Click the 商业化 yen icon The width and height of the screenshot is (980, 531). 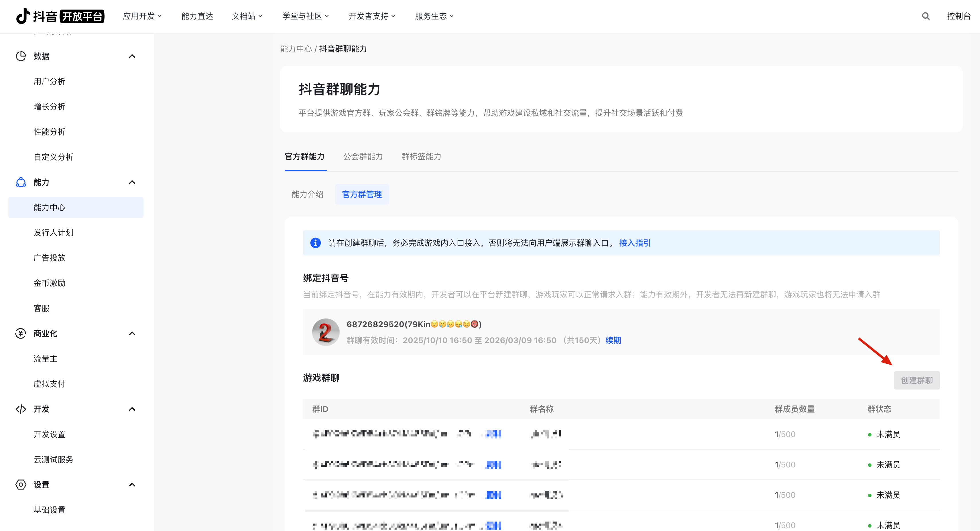click(x=21, y=333)
